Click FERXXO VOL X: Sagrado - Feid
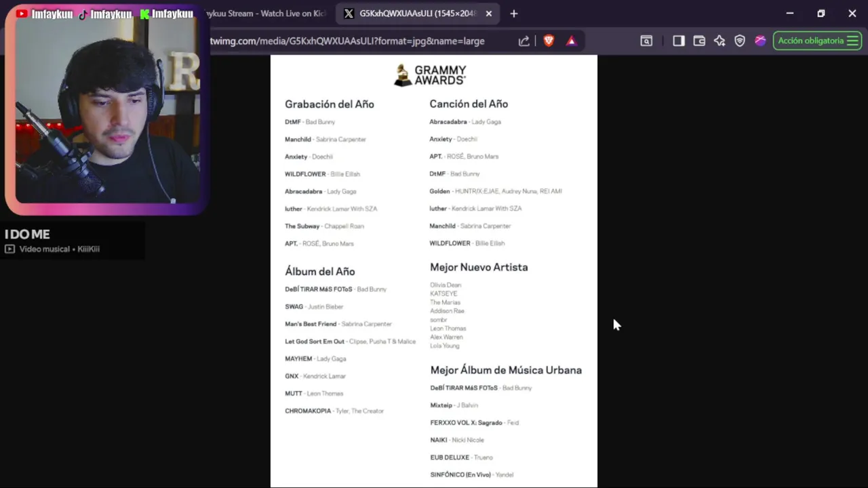 pyautogui.click(x=474, y=422)
